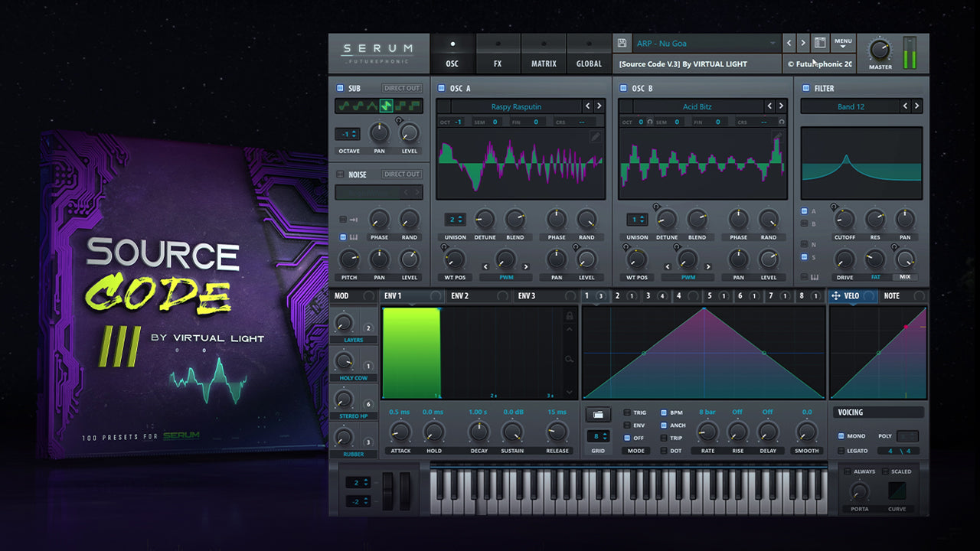The image size is (980, 551).
Task: Switch to the FX tab
Action: click(x=498, y=54)
